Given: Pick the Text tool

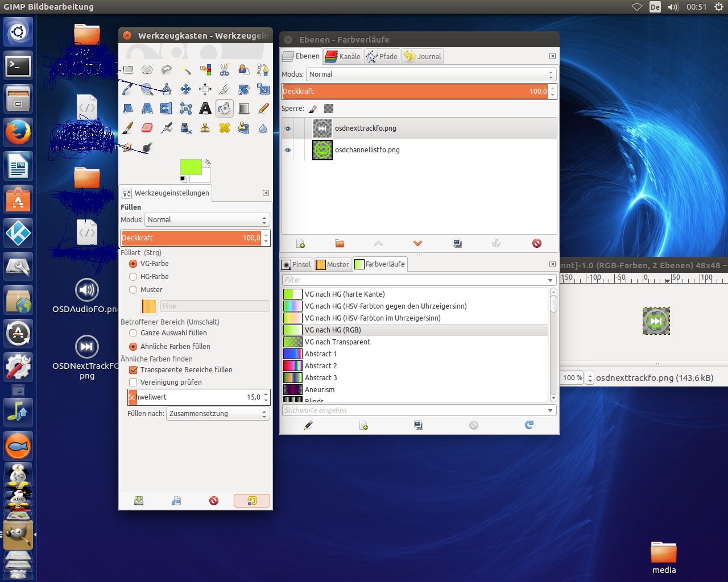Looking at the screenshot, I should [205, 109].
